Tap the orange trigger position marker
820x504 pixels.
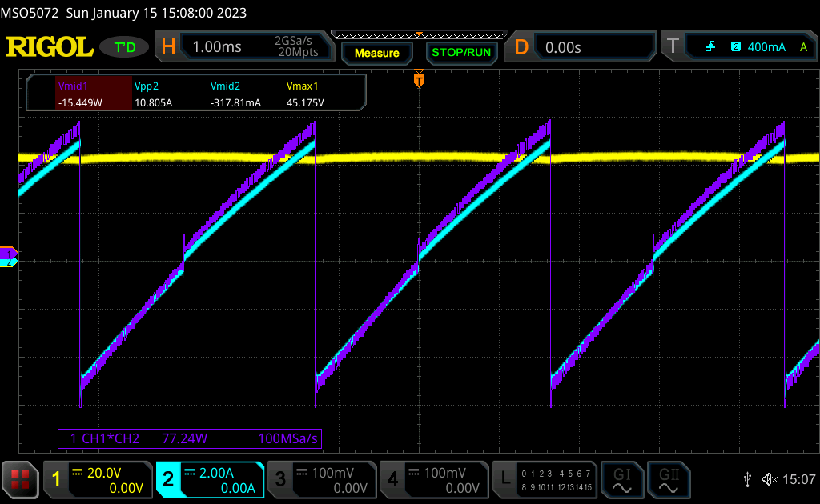click(418, 81)
